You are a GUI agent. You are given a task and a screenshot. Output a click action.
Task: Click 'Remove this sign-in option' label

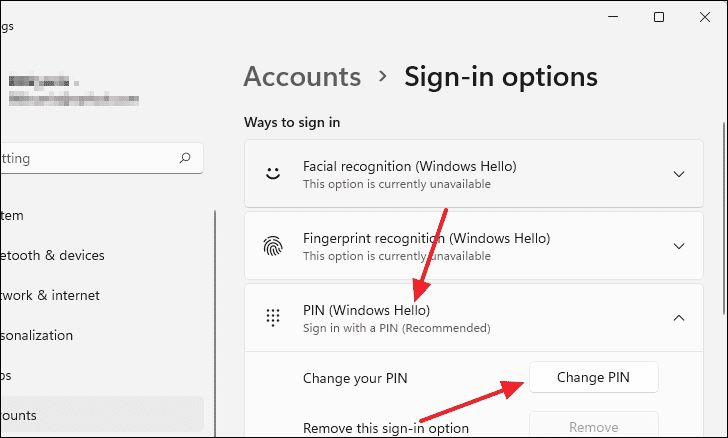(386, 428)
